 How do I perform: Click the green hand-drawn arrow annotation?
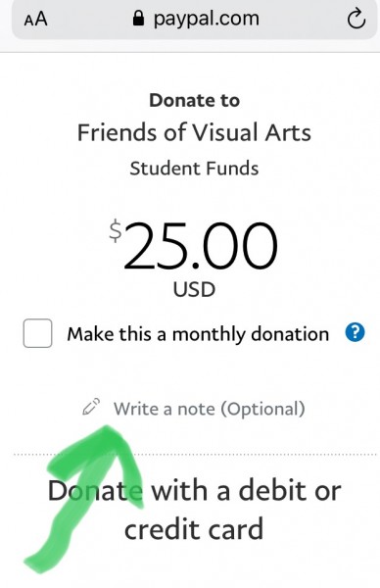click(x=88, y=496)
